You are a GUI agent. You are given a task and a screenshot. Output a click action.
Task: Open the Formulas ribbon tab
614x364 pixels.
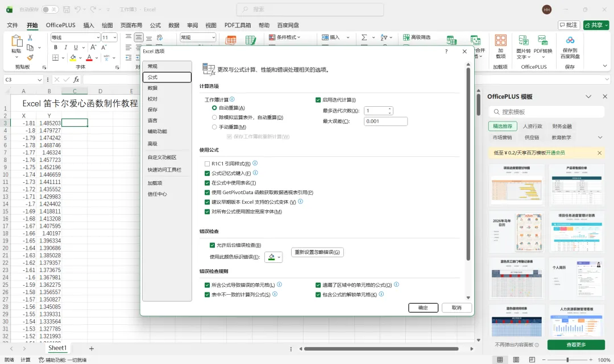pyautogui.click(x=155, y=25)
